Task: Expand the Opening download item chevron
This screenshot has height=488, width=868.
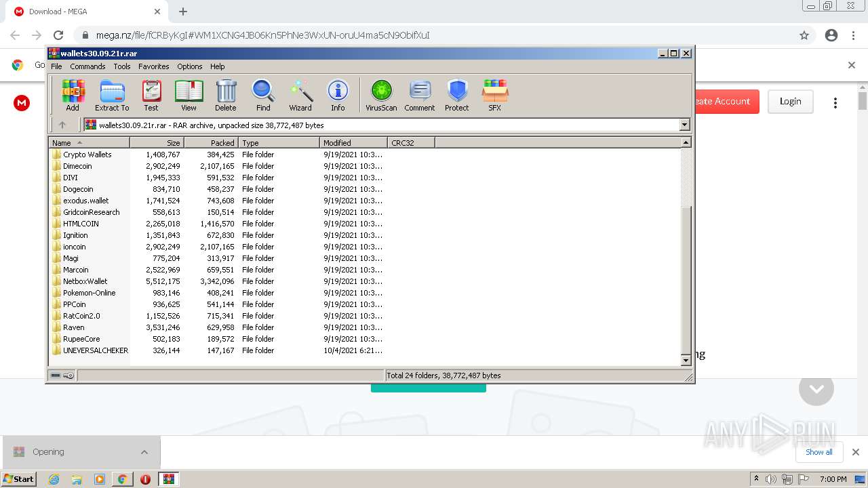Action: pos(144,452)
